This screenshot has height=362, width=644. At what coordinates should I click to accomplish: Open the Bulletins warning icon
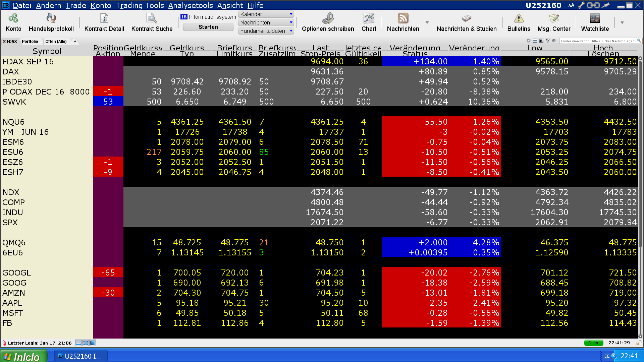coord(519,18)
